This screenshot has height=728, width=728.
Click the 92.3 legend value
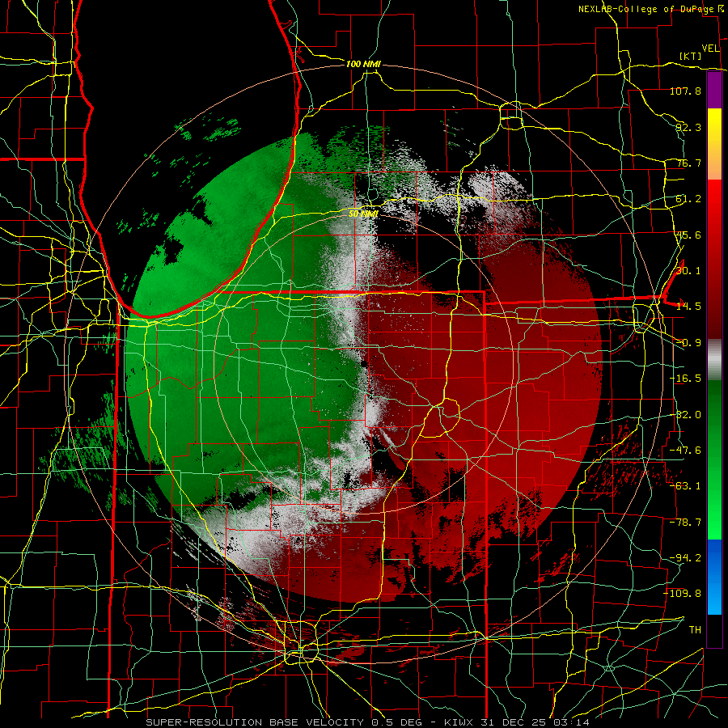coord(688,127)
